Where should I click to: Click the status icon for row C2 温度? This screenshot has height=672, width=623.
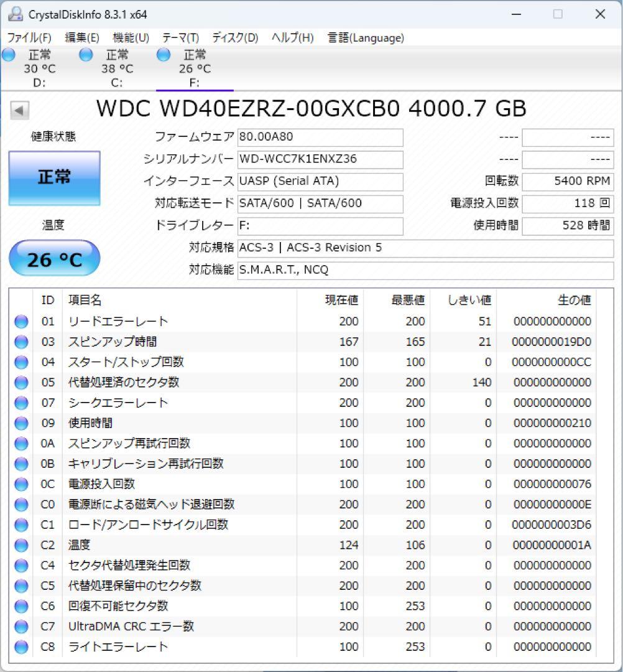(21, 546)
